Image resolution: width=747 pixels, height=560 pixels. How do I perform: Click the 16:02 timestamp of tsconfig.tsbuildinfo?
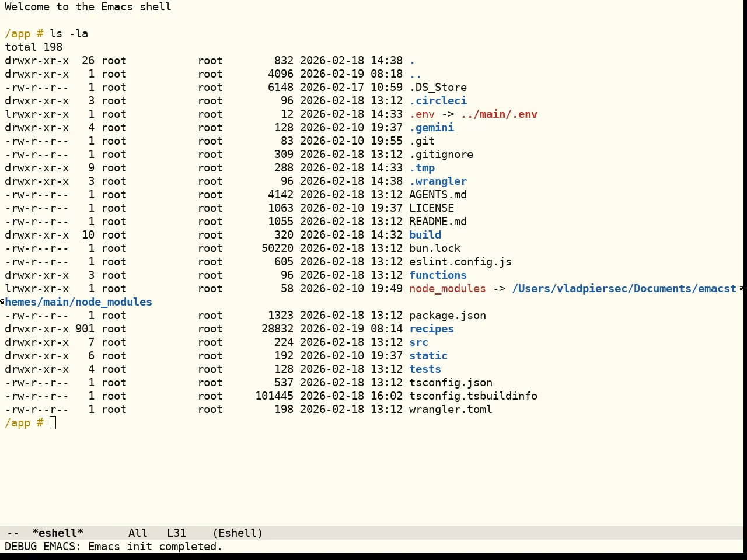pyautogui.click(x=386, y=396)
